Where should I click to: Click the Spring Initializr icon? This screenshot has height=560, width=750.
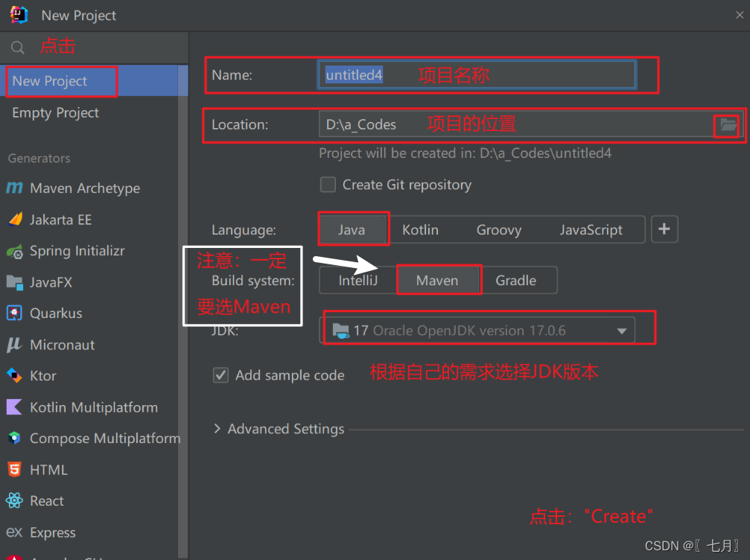click(x=15, y=251)
